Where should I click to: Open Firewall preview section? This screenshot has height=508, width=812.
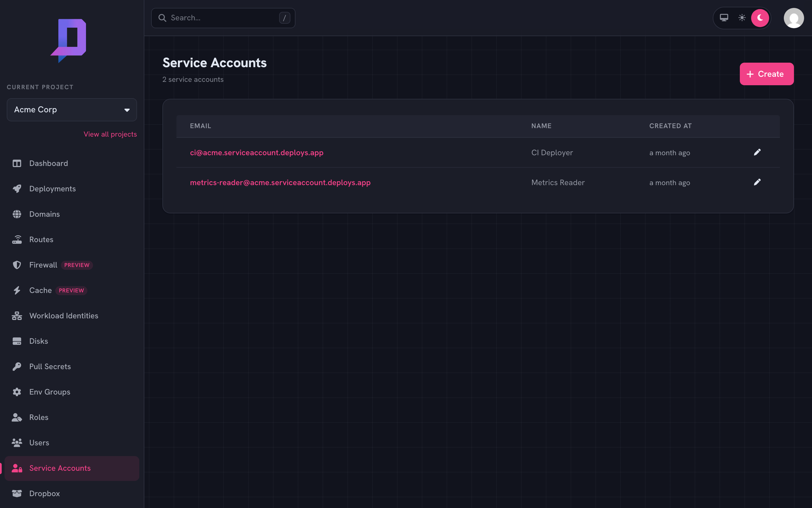(72, 265)
